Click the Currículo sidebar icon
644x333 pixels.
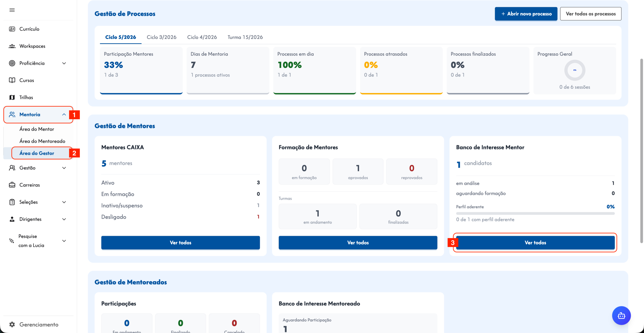tap(12, 29)
